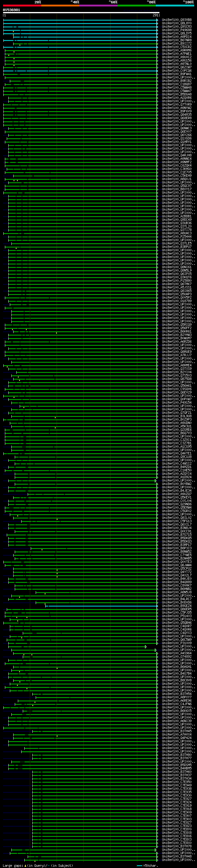Click the red 20% identity color segment
Image resolution: width=197 pixels, height=868 pixels.
(x=22, y=6)
